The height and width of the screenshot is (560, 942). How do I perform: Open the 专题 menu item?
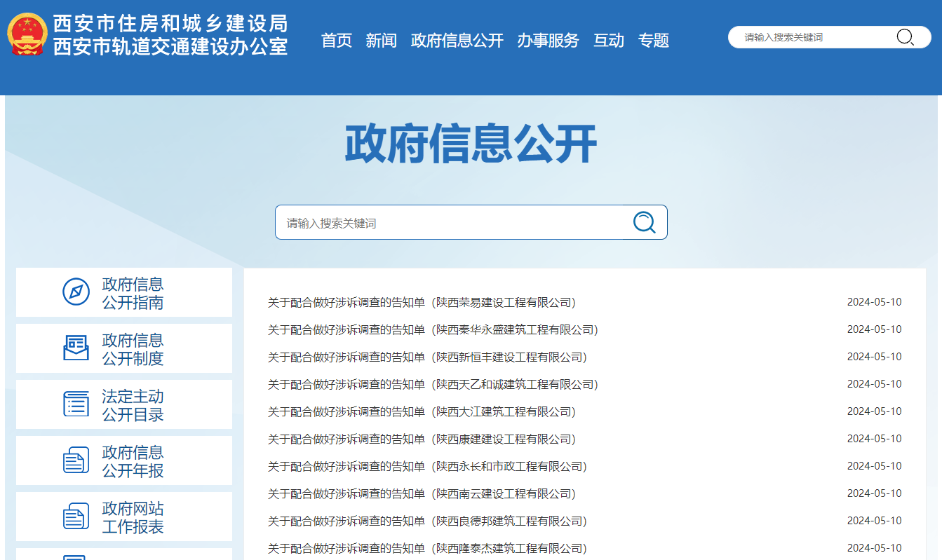click(x=654, y=41)
